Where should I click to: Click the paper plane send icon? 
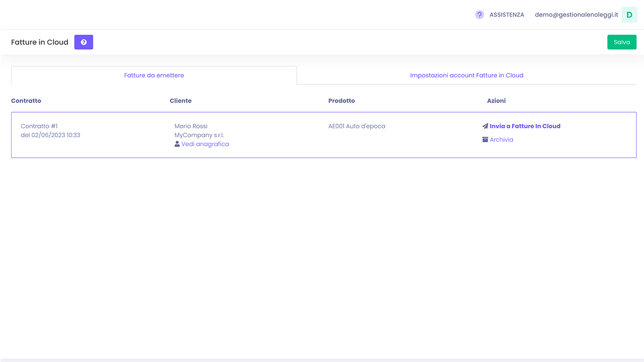coord(485,126)
